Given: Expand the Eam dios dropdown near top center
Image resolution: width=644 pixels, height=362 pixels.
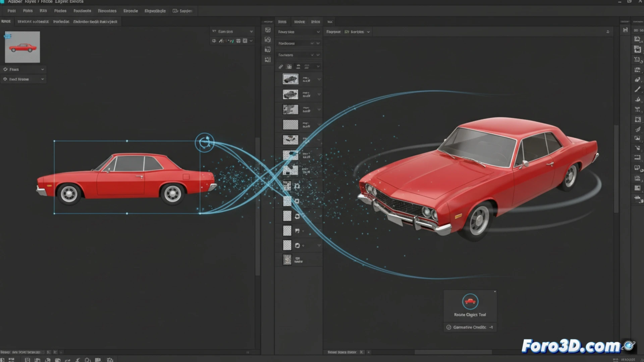Looking at the screenshot, I should [232, 31].
